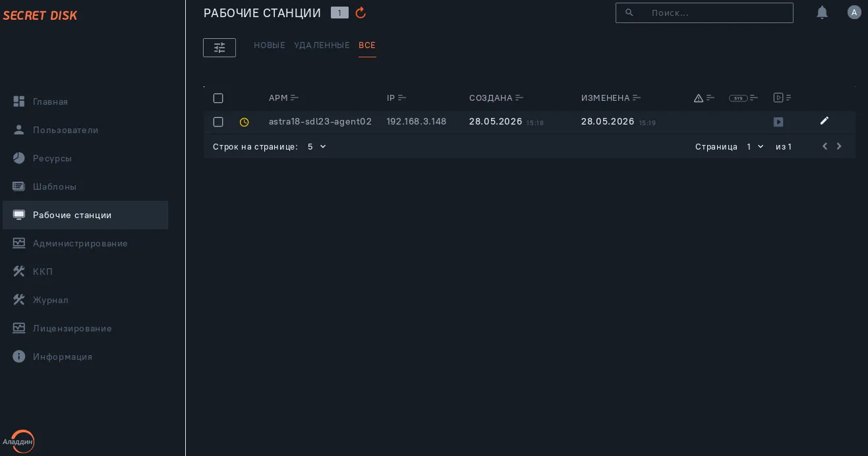Go to the next page arrow
This screenshot has height=456, width=868.
pyautogui.click(x=839, y=146)
